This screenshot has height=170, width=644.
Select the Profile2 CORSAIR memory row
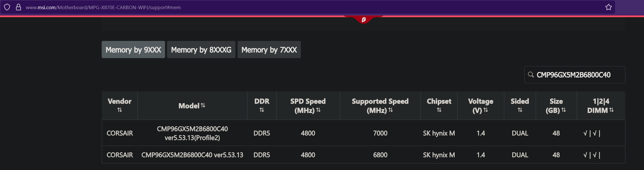363,133
